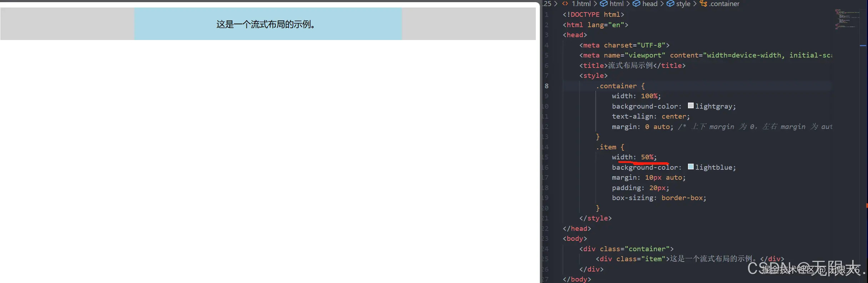This screenshot has width=868, height=283.
Task: Click the <title>流式布局示例 line
Action: point(632,66)
